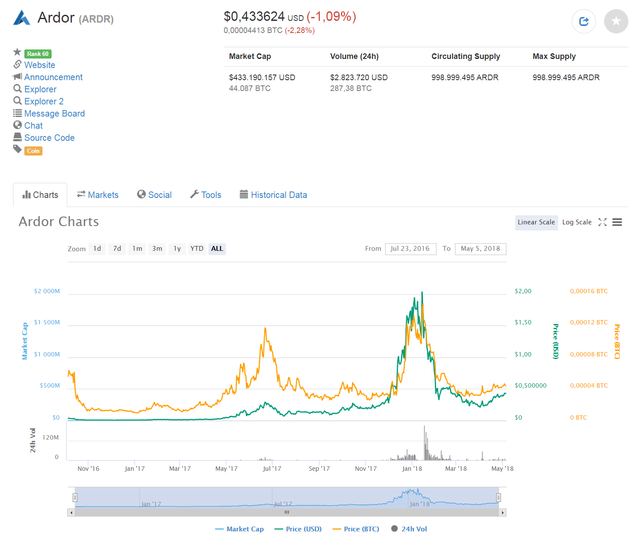This screenshot has width=640, height=539.
Task: Click the Ardor Charts heading
Action: 59,222
